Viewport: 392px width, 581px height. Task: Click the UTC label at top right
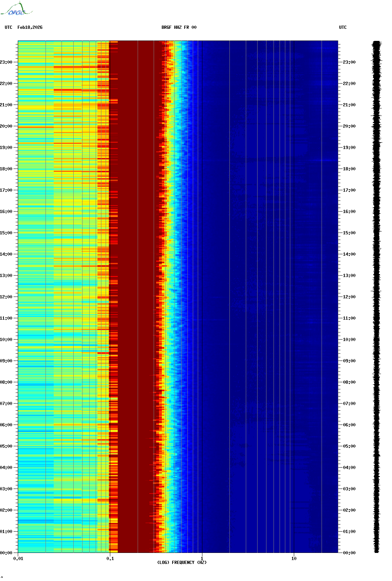(x=343, y=27)
